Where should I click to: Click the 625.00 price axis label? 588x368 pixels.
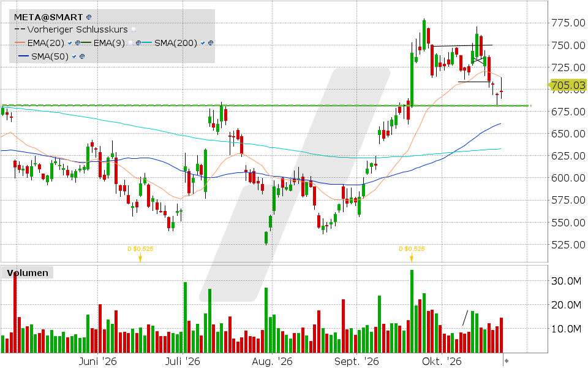click(568, 156)
